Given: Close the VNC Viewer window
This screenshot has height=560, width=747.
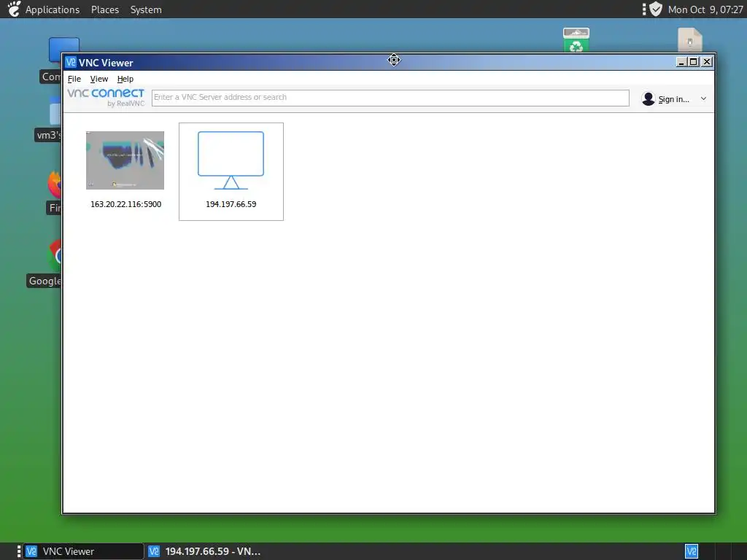Looking at the screenshot, I should pyautogui.click(x=707, y=62).
